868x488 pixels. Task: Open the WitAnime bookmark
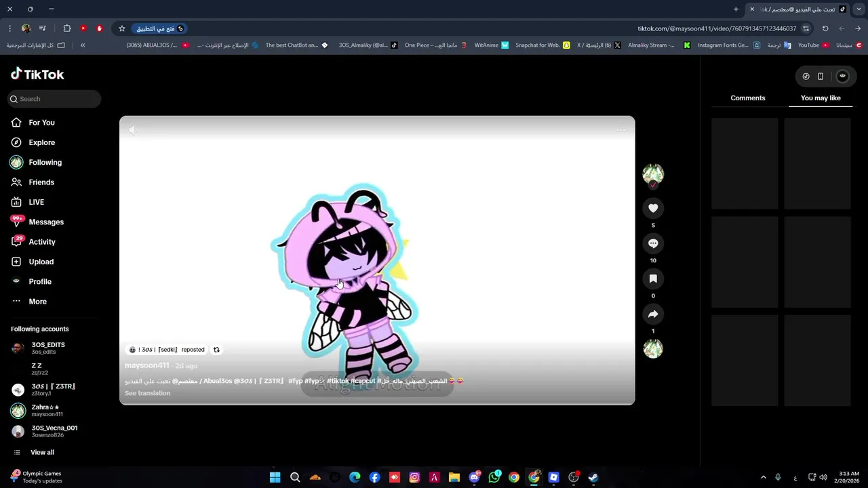(492, 45)
